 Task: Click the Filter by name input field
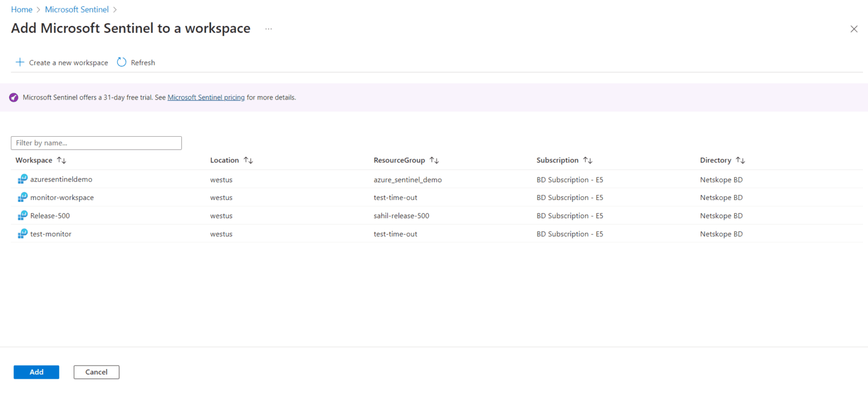click(96, 142)
